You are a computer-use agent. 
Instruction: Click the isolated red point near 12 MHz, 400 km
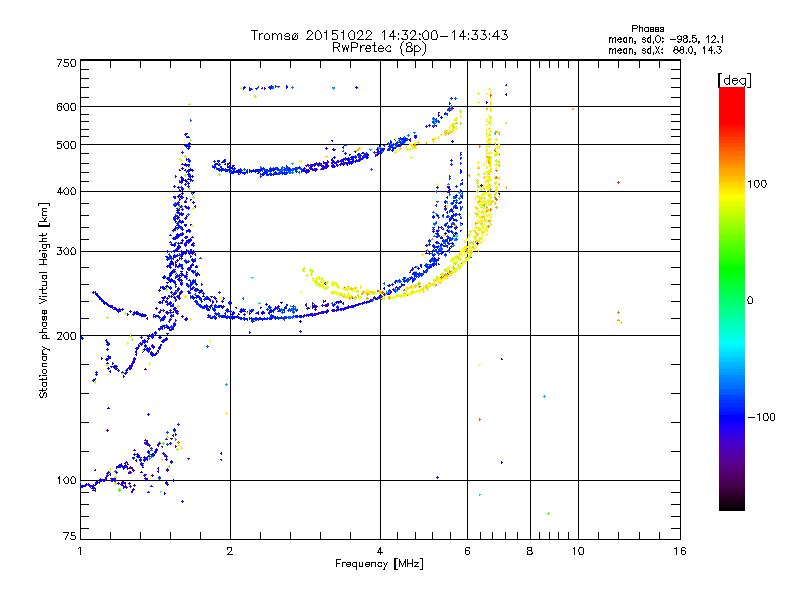click(x=618, y=182)
